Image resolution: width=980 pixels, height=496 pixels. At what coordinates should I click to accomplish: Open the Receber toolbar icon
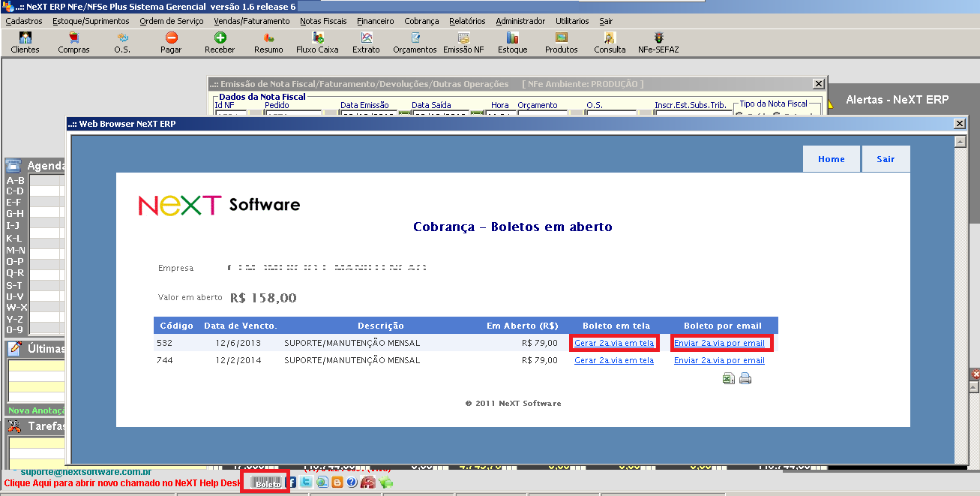tap(220, 41)
